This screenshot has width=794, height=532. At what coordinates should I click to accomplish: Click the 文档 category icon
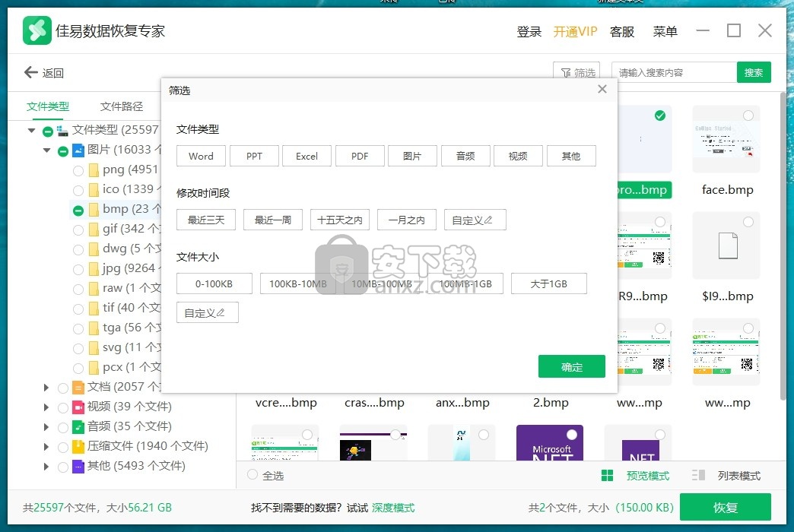[x=78, y=388]
